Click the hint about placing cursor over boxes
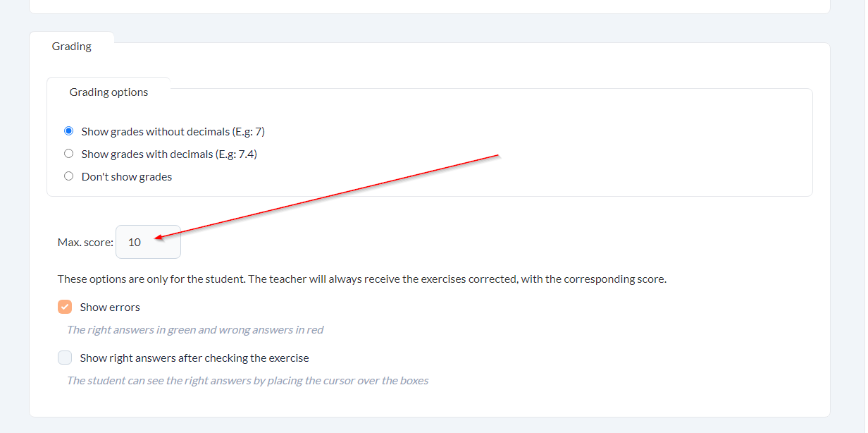Image resolution: width=868 pixels, height=433 pixels. 247,380
